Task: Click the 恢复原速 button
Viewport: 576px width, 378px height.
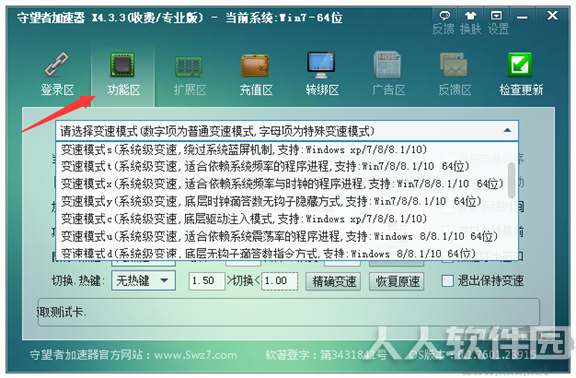Action: click(397, 281)
